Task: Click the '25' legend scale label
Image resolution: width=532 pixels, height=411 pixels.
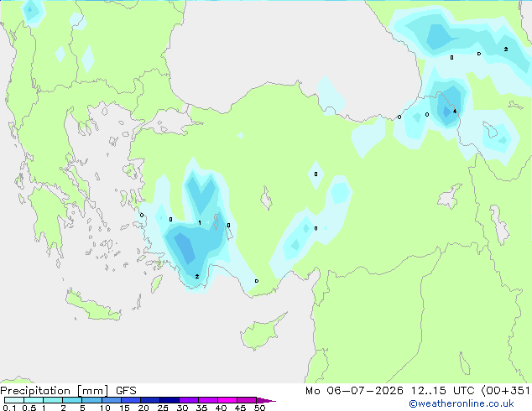Action: pyautogui.click(x=163, y=408)
